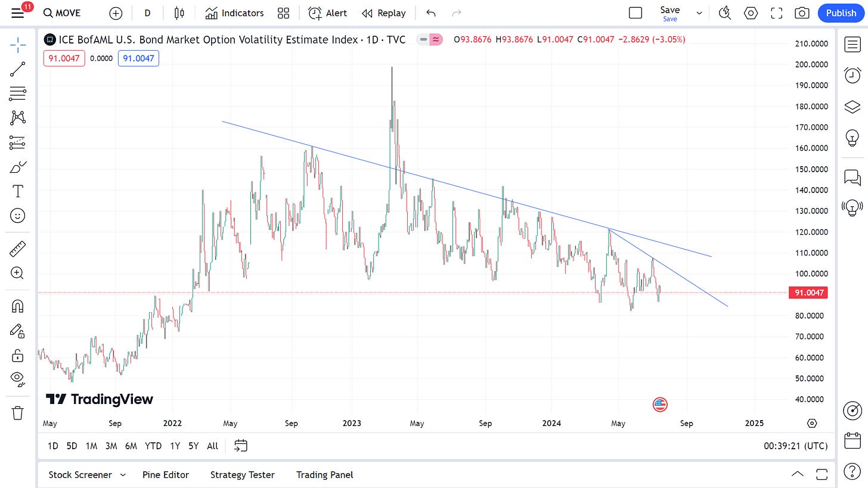This screenshot has height=488, width=868.
Task: Open the hamburger main menu
Action: point(18,13)
